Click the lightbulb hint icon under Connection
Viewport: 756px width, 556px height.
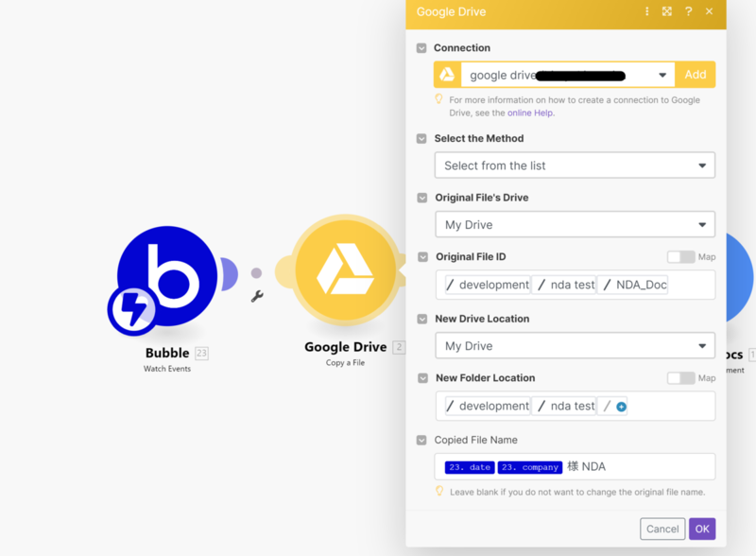coord(438,99)
